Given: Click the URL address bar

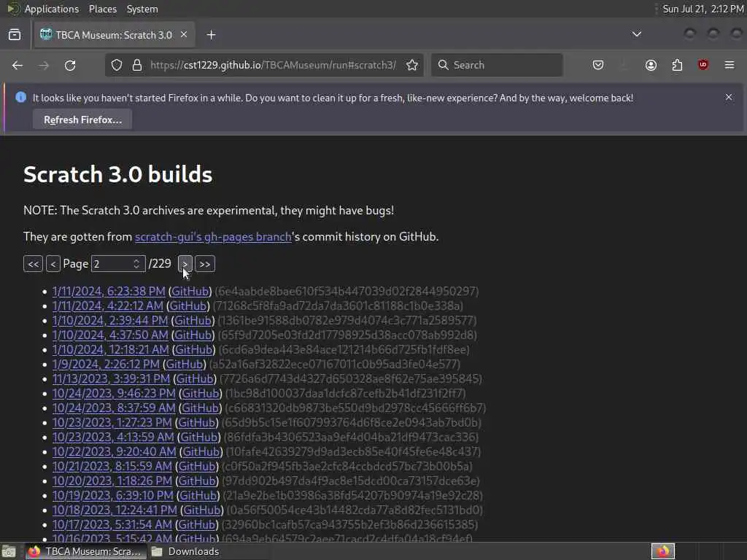Looking at the screenshot, I should [x=273, y=65].
